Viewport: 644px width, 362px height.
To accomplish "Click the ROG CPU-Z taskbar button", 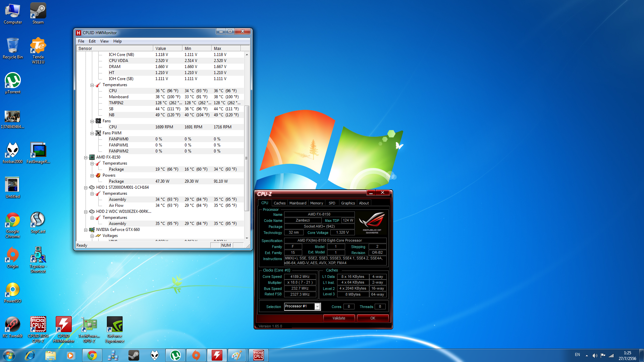I will (258, 355).
